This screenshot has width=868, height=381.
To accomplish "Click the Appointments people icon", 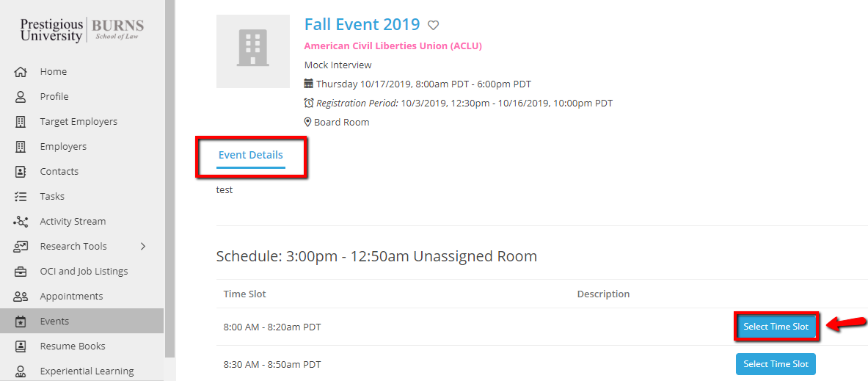I will pyautogui.click(x=21, y=297).
